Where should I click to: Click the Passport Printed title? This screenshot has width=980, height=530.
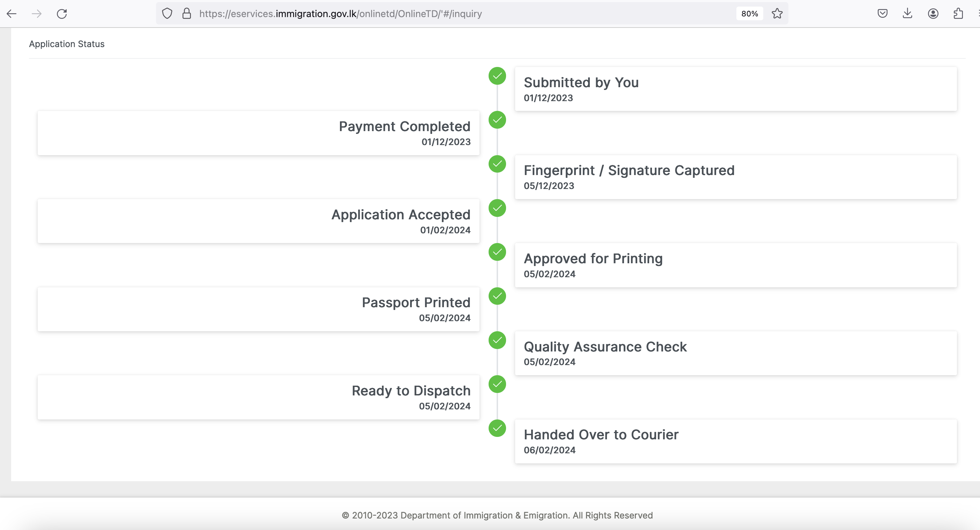click(416, 303)
